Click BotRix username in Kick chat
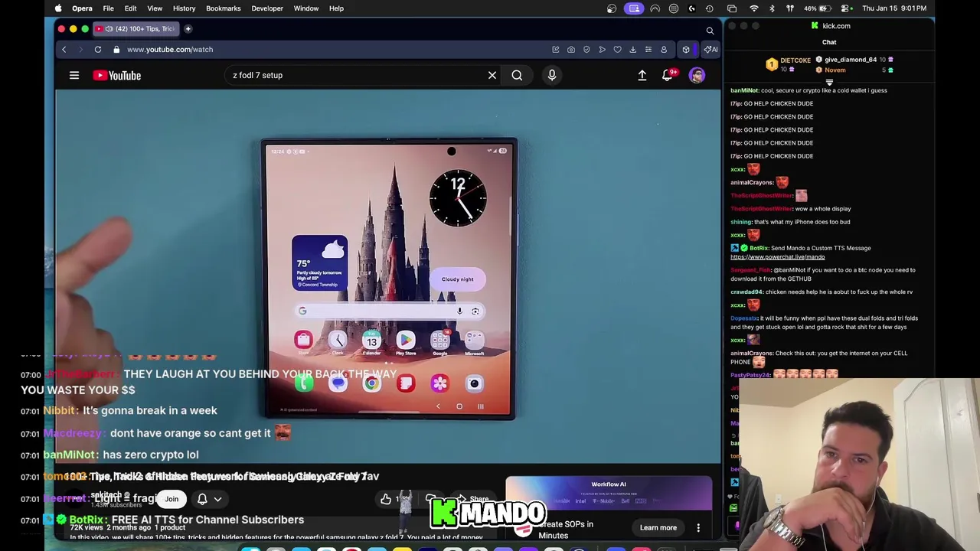 [759, 248]
